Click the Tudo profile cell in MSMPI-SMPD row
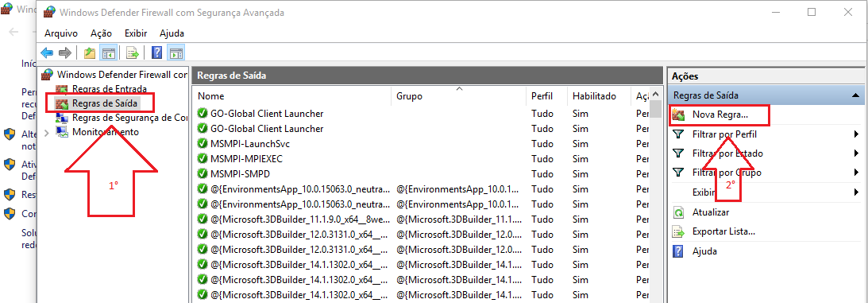Viewport: 868px width, 303px height. 542,173
